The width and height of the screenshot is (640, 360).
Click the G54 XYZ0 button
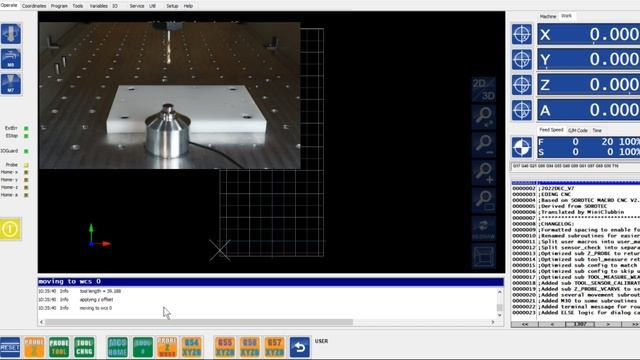(x=192, y=347)
